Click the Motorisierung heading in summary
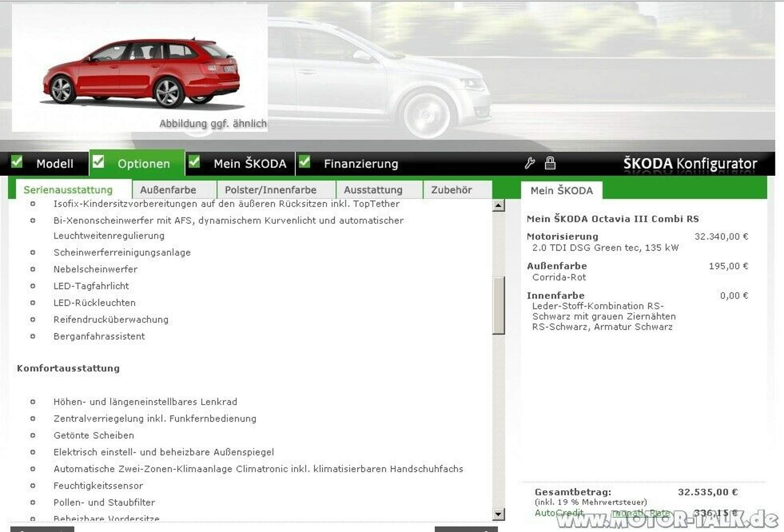 [x=563, y=236]
